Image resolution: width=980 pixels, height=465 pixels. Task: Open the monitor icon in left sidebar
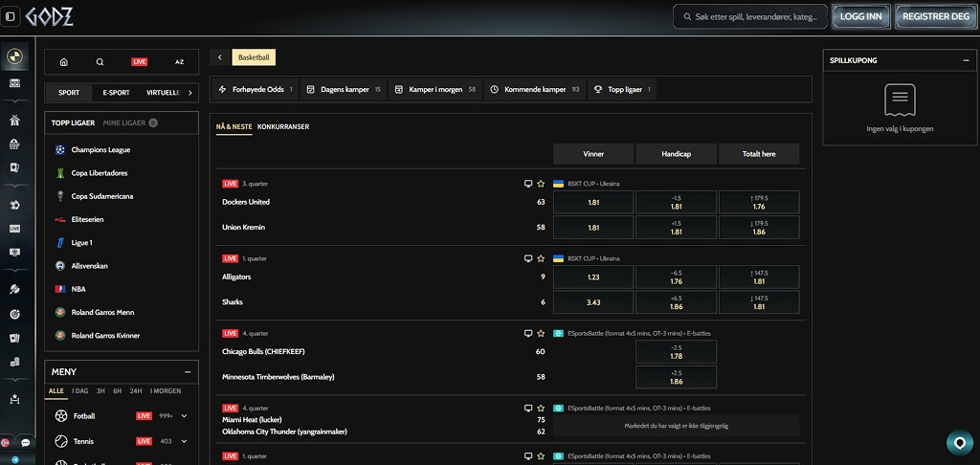tap(14, 253)
